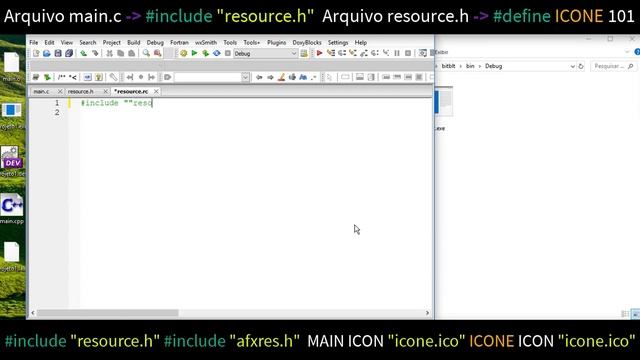The image size is (640, 360).
Task: Click the editor scrollbar right arrow
Action: (427, 313)
